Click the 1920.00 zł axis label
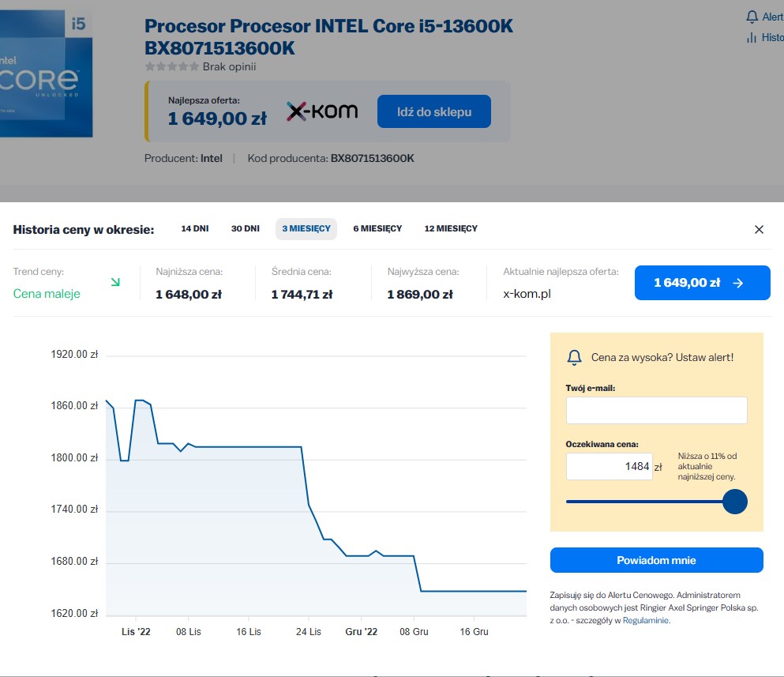The image size is (784, 677). pos(74,354)
